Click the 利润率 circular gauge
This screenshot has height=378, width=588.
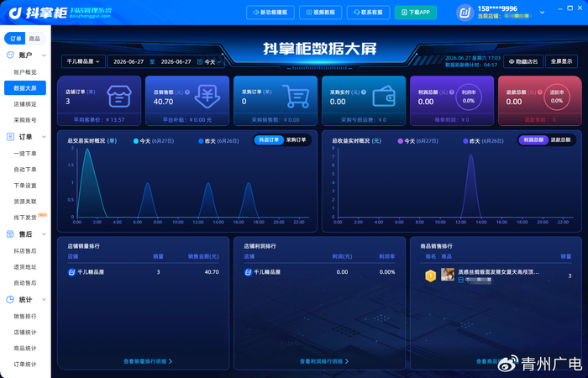(x=469, y=97)
